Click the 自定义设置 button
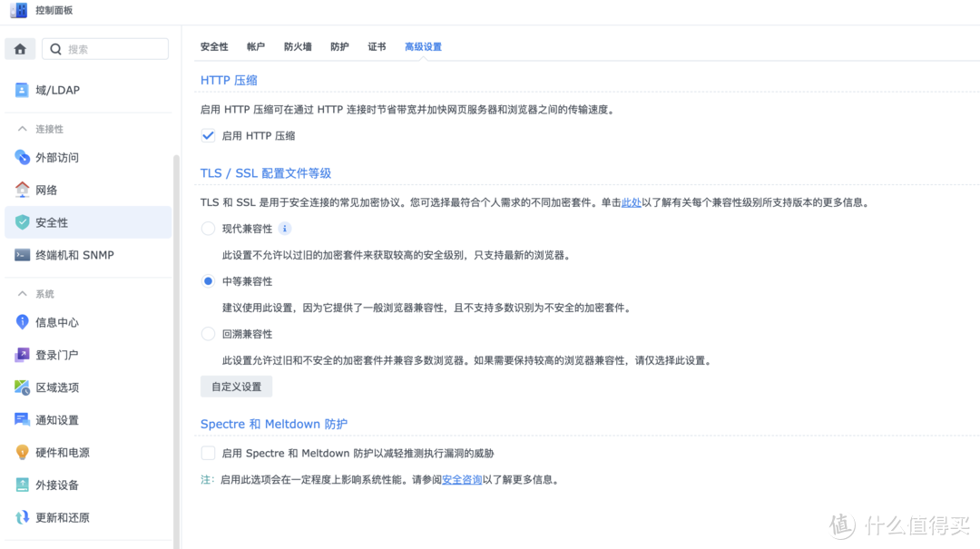 coord(236,386)
